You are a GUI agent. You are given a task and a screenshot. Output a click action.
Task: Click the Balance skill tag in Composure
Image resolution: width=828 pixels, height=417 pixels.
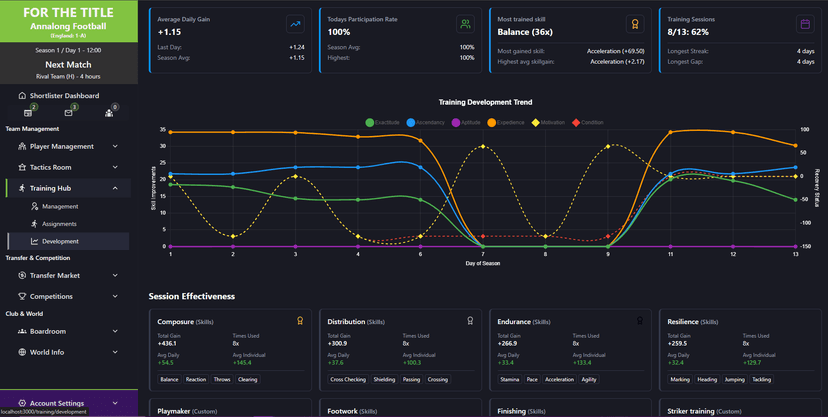click(169, 380)
